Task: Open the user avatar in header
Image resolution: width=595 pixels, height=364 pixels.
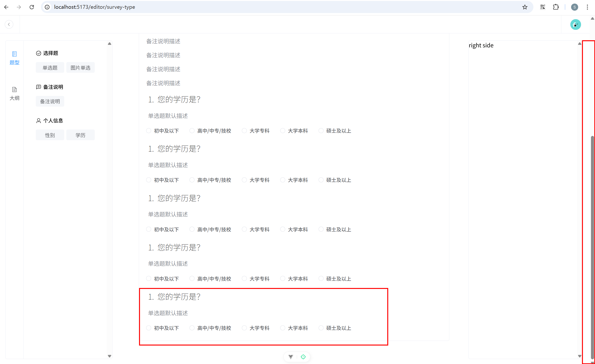Action: (575, 25)
